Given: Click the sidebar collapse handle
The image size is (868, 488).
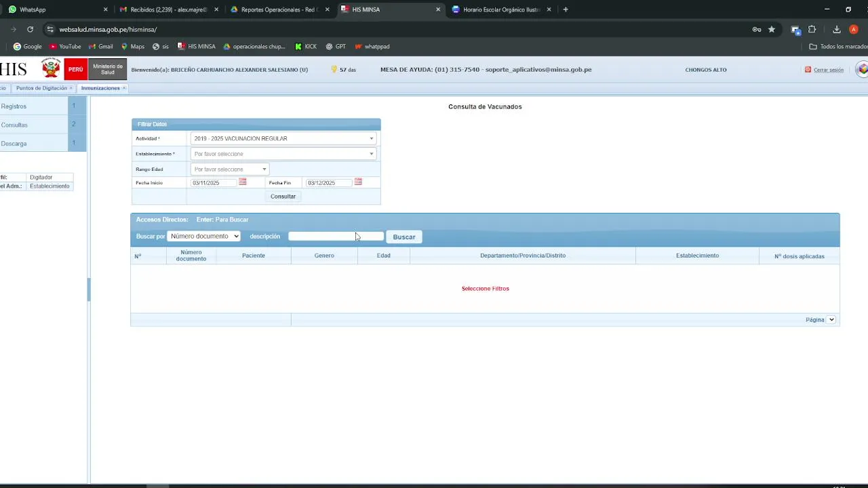Looking at the screenshot, I should tap(89, 290).
